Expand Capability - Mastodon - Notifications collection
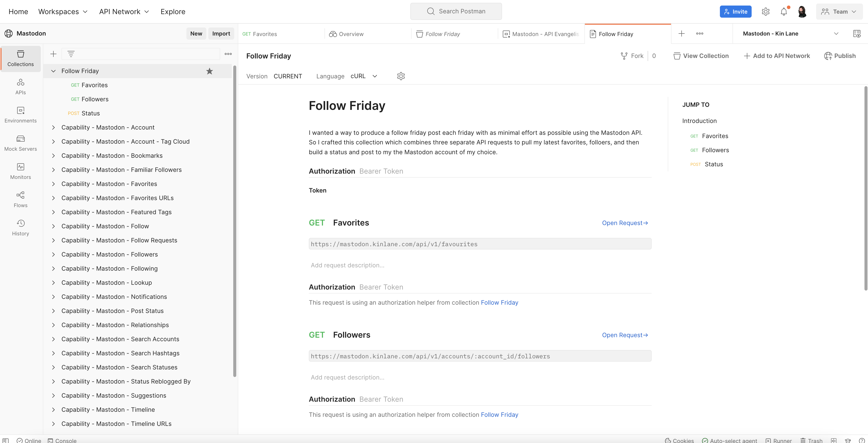This screenshot has width=868, height=443. click(x=53, y=297)
